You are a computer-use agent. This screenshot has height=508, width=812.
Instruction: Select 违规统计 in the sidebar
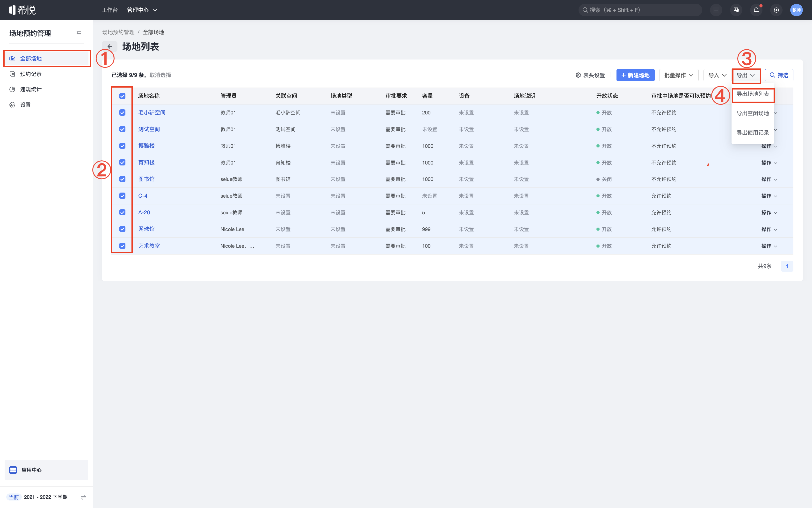47,89
